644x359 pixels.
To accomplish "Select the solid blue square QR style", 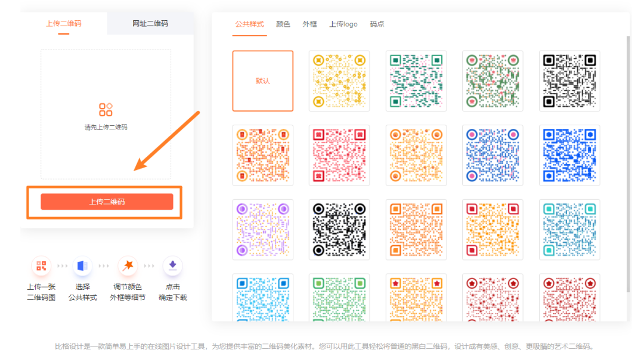I will point(569,155).
